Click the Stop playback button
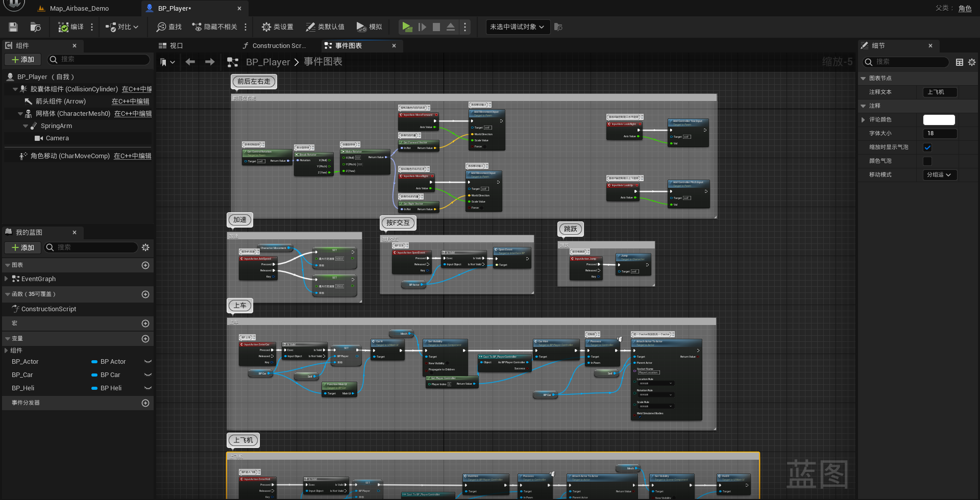The height and width of the screenshot is (500, 980). tap(436, 27)
